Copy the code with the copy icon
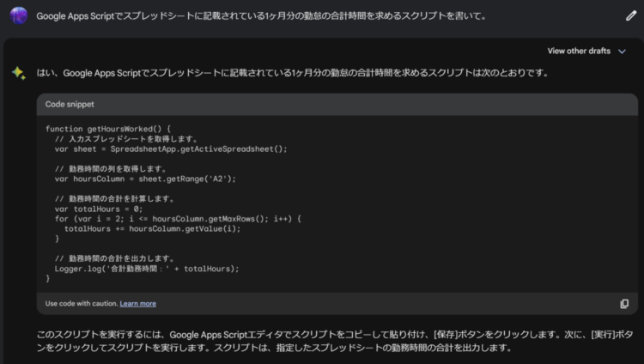Screen dimensions: 644x364 [624, 304]
